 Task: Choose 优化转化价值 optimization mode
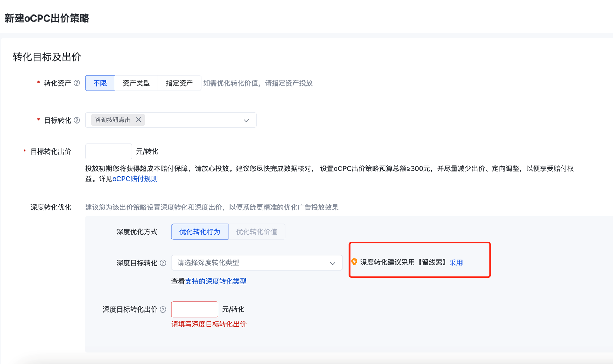tap(257, 232)
